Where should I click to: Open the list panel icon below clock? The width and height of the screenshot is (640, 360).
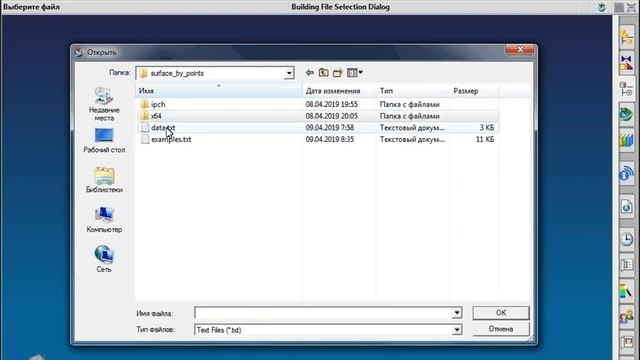[626, 265]
